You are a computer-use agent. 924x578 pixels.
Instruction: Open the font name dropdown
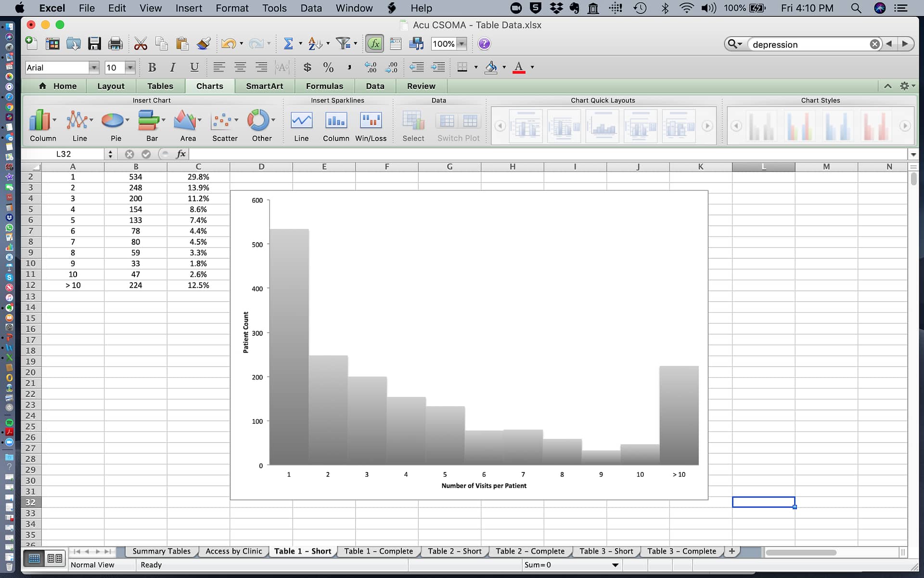click(x=94, y=67)
